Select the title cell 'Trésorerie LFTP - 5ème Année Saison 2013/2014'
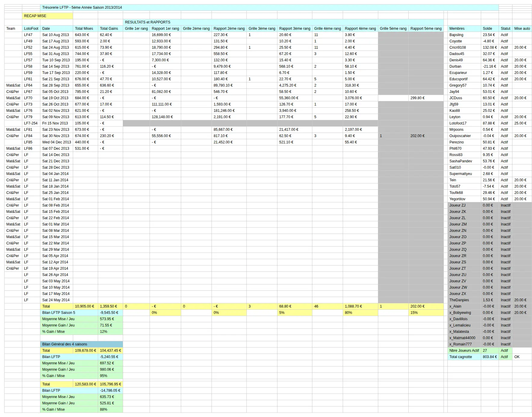The width and height of the screenshot is (532, 417). click(269, 8)
